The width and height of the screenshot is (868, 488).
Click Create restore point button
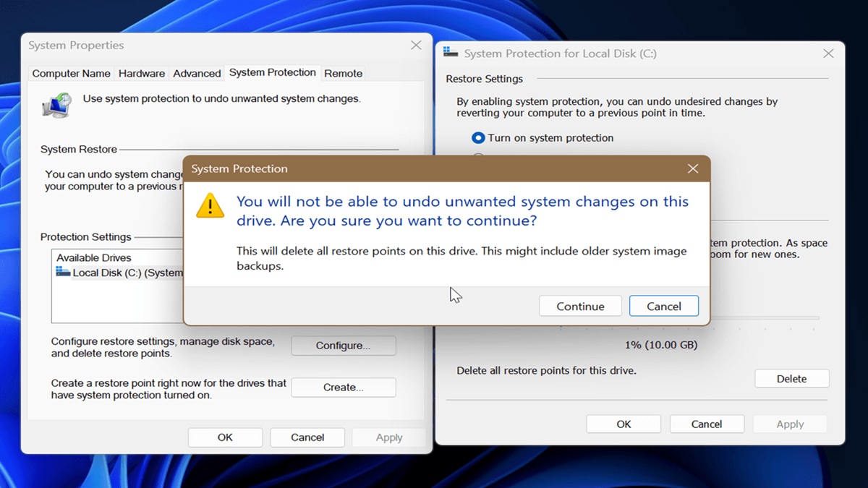coord(344,388)
